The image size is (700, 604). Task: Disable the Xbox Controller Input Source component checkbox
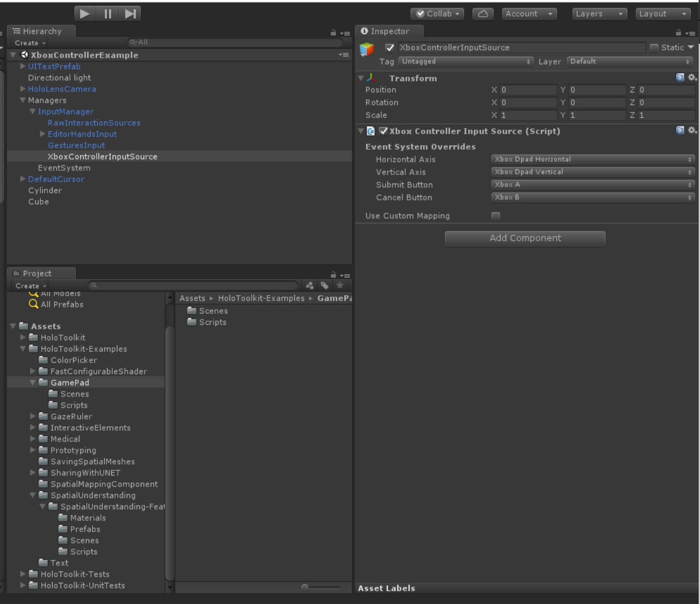pos(384,131)
